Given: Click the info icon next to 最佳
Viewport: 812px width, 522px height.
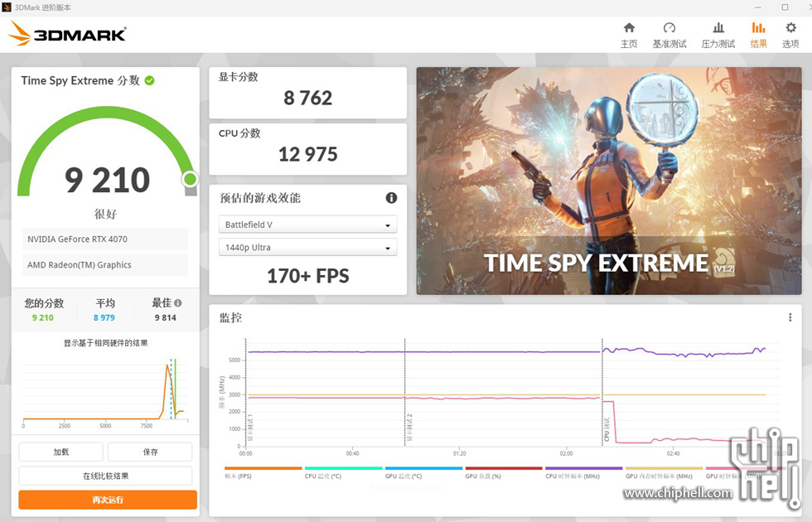Looking at the screenshot, I should click(177, 303).
